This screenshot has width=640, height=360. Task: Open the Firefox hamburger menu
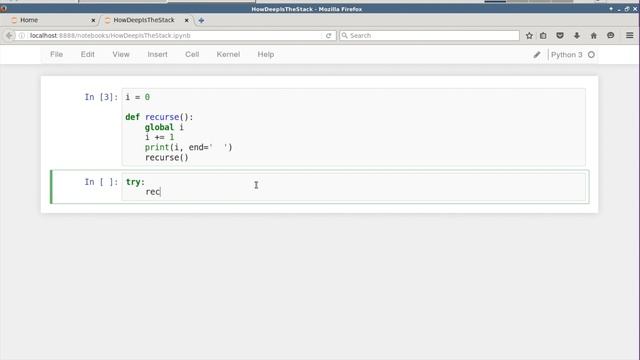point(630,36)
